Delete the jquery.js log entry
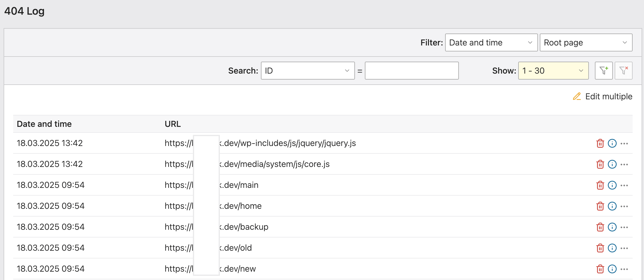Viewport: 644px width, 280px height. 600,144
